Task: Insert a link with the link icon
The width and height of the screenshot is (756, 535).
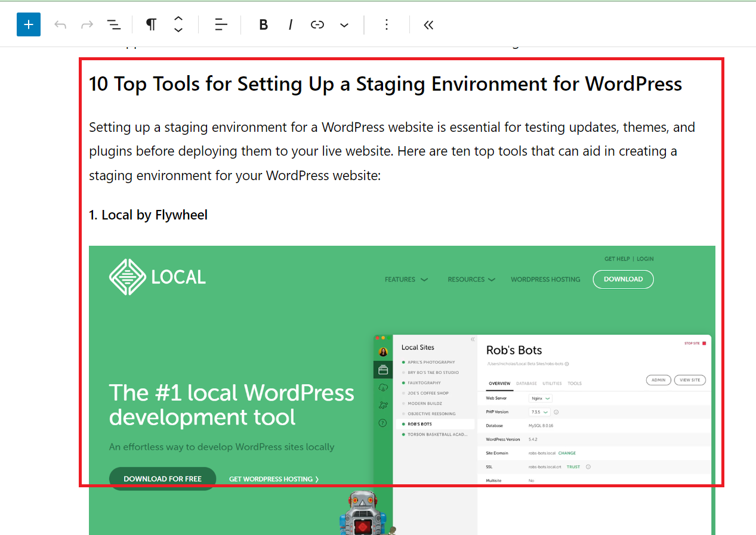Action: (x=317, y=24)
